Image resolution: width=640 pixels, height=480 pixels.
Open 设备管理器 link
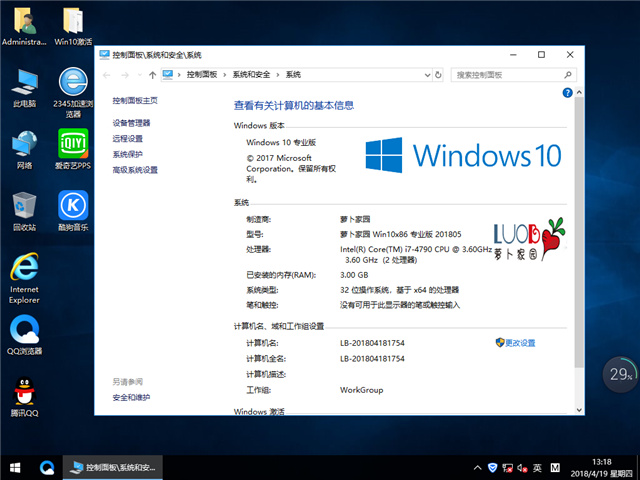(x=131, y=123)
